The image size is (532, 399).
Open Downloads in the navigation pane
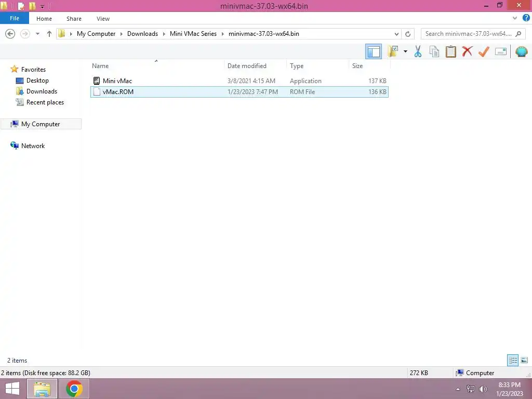(42, 91)
